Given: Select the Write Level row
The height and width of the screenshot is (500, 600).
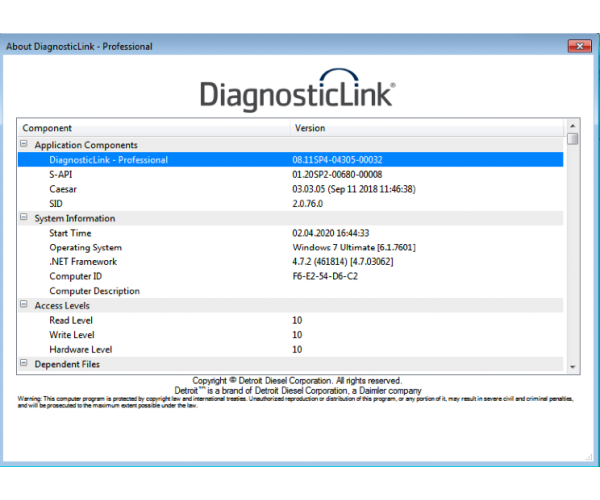Looking at the screenshot, I should pos(290,335).
